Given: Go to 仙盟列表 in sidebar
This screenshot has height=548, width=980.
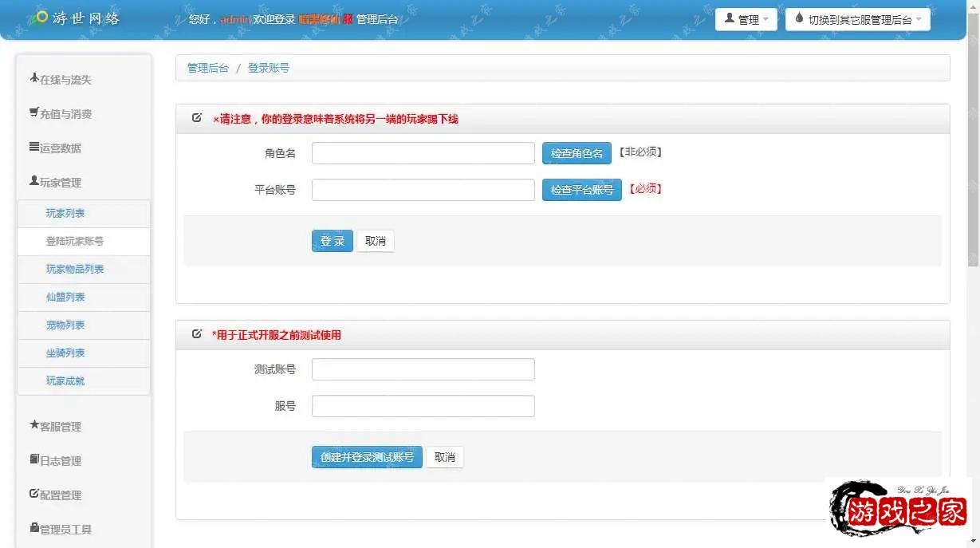Looking at the screenshot, I should (x=65, y=298).
